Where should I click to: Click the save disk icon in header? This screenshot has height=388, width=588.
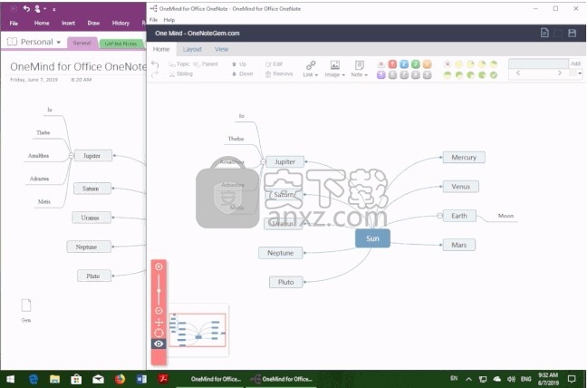(x=572, y=33)
